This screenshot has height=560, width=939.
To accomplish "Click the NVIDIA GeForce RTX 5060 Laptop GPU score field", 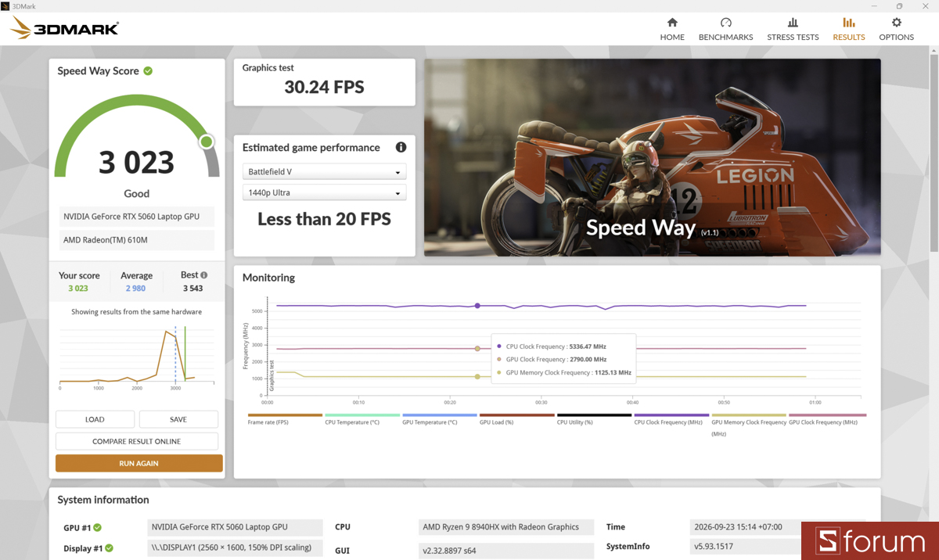I will [x=137, y=217].
